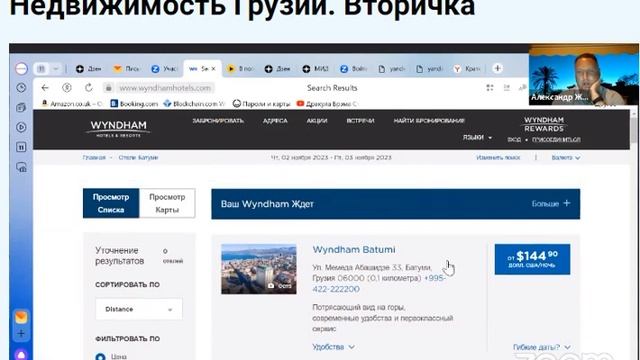Viewport: 640px width, 360px height.
Task: Click the Wyndham Hotels & Resorts logo
Action: click(118, 128)
